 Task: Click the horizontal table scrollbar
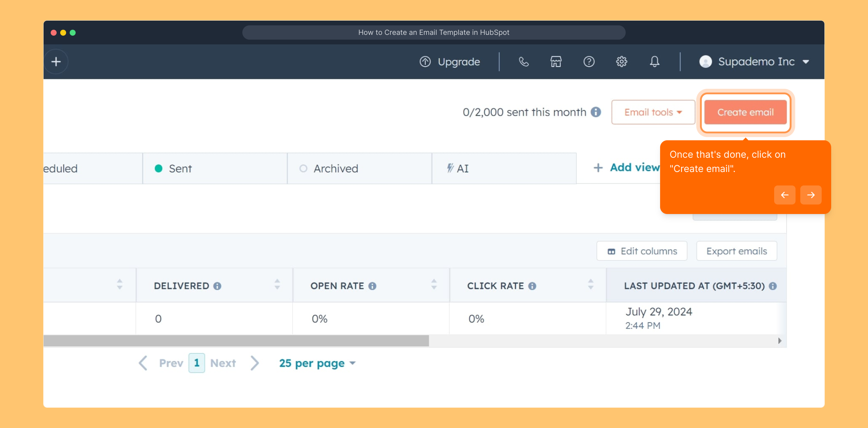pyautogui.click(x=236, y=341)
